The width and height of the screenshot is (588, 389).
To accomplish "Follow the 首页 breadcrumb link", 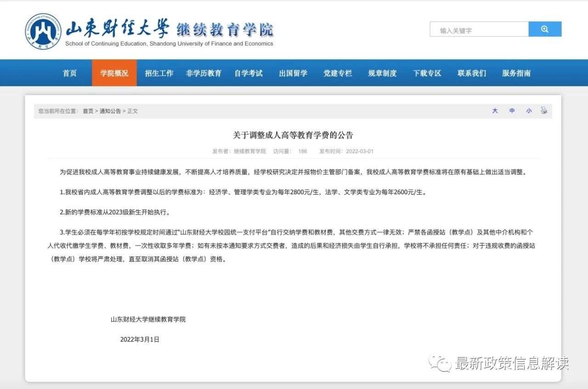I will click(88, 111).
